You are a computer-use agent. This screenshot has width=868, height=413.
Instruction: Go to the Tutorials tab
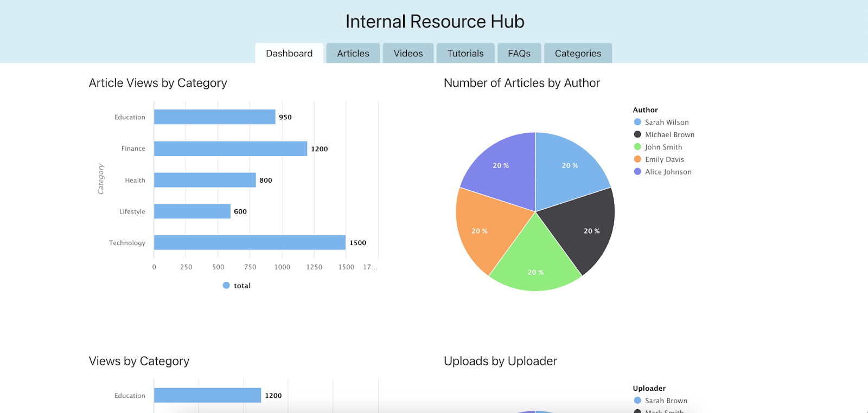pyautogui.click(x=465, y=54)
